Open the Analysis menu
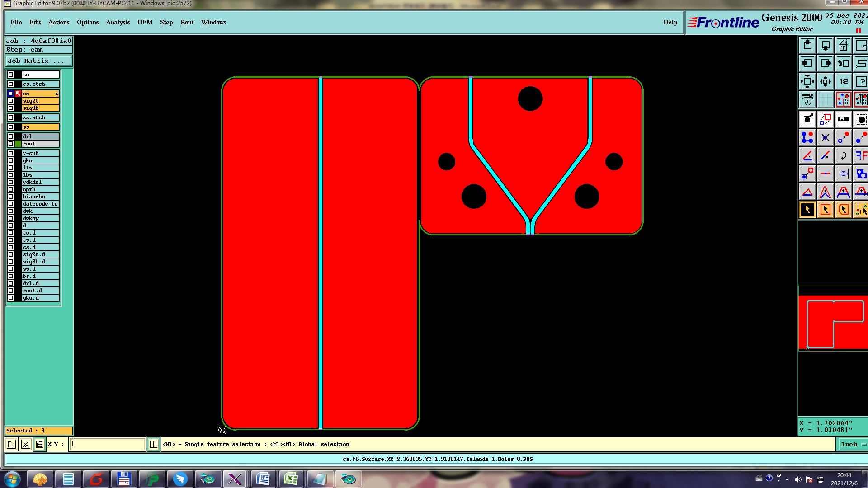This screenshot has height=488, width=868. [x=118, y=22]
